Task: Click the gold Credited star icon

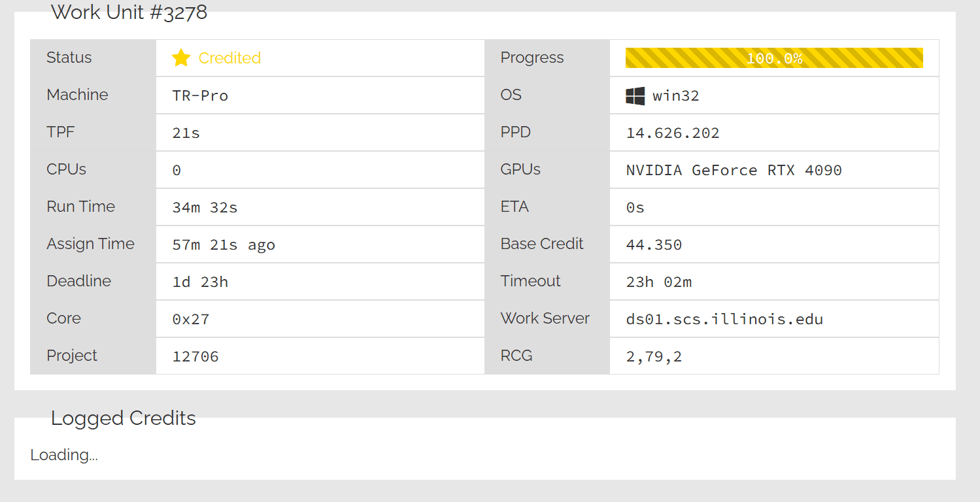Action: 181,58
